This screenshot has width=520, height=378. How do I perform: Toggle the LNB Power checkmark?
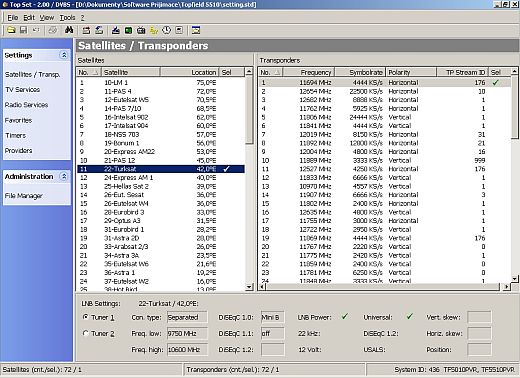(345, 316)
